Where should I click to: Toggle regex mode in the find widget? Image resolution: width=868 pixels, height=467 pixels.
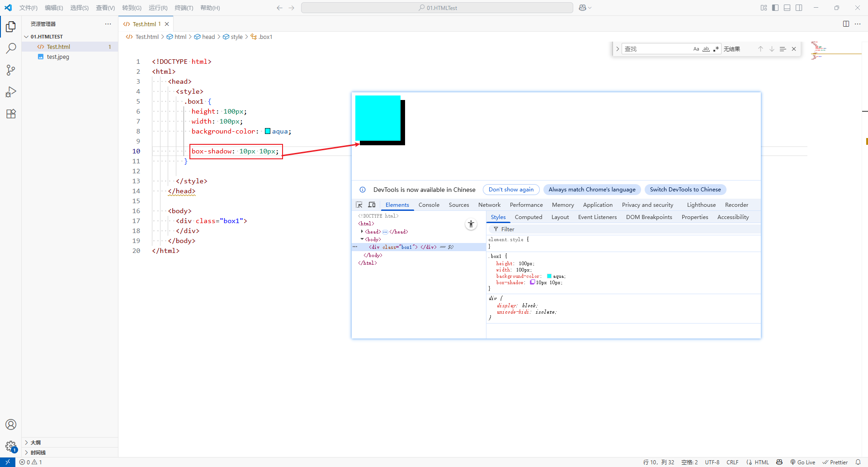pos(716,48)
